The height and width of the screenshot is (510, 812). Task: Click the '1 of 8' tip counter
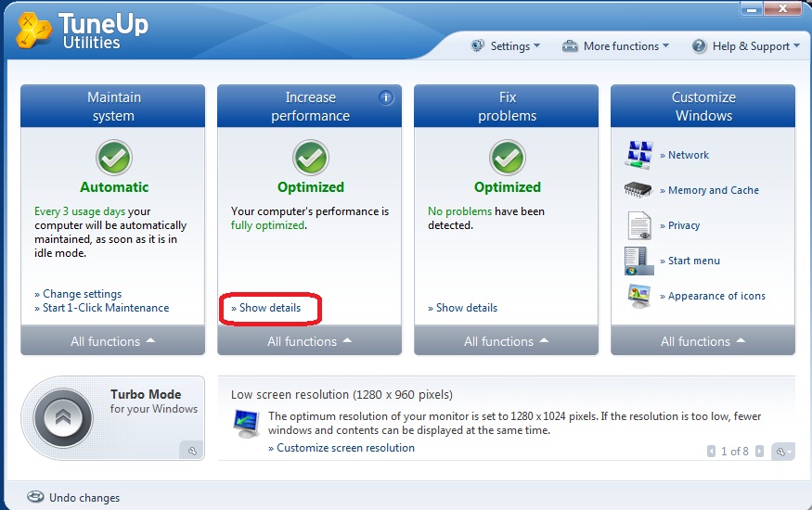point(735,451)
